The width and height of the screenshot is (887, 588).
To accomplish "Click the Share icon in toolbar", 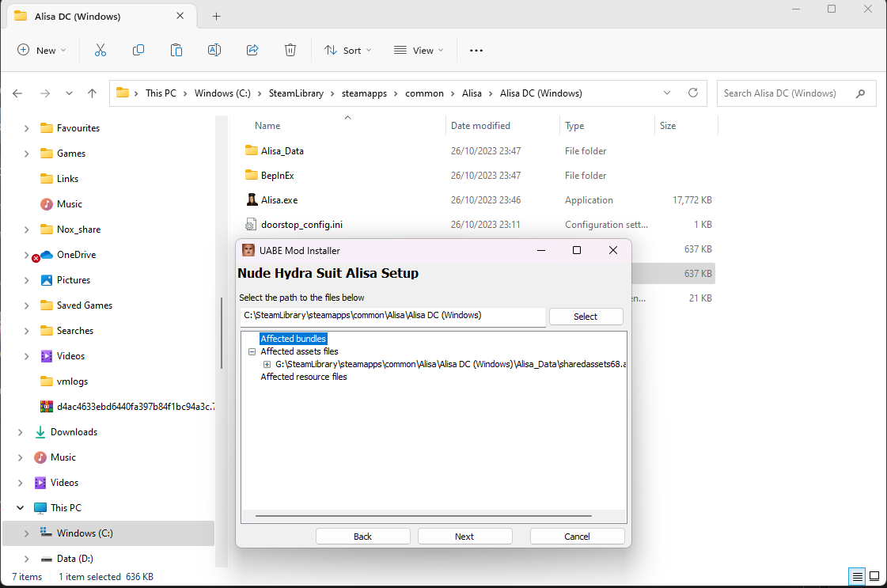I will [252, 51].
